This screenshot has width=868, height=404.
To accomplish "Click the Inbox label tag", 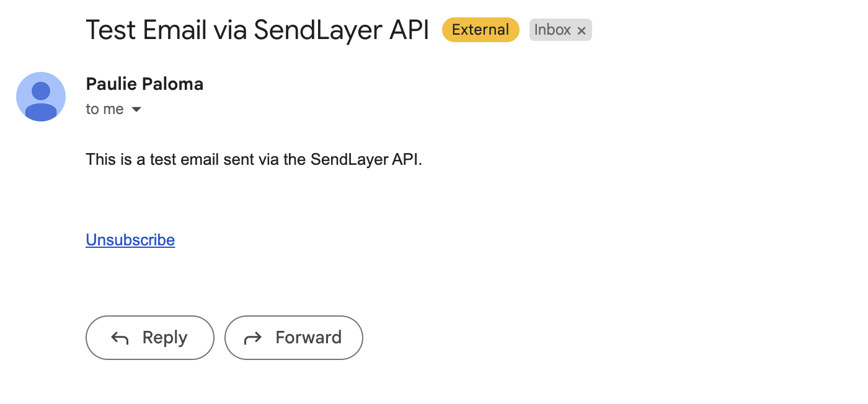I will (552, 30).
